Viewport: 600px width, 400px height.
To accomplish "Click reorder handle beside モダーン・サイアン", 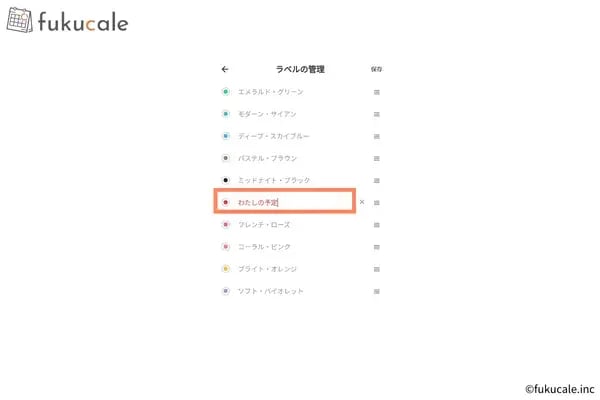I will (377, 114).
